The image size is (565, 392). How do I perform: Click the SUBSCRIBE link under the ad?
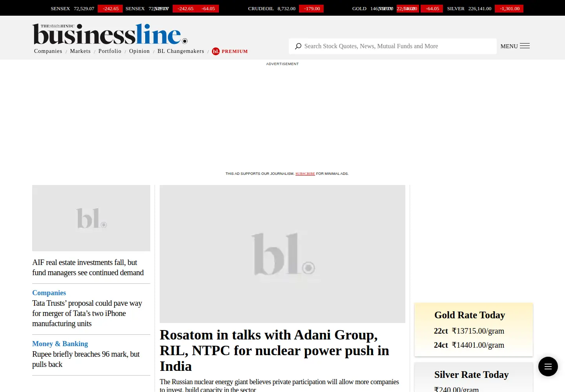coord(305,174)
